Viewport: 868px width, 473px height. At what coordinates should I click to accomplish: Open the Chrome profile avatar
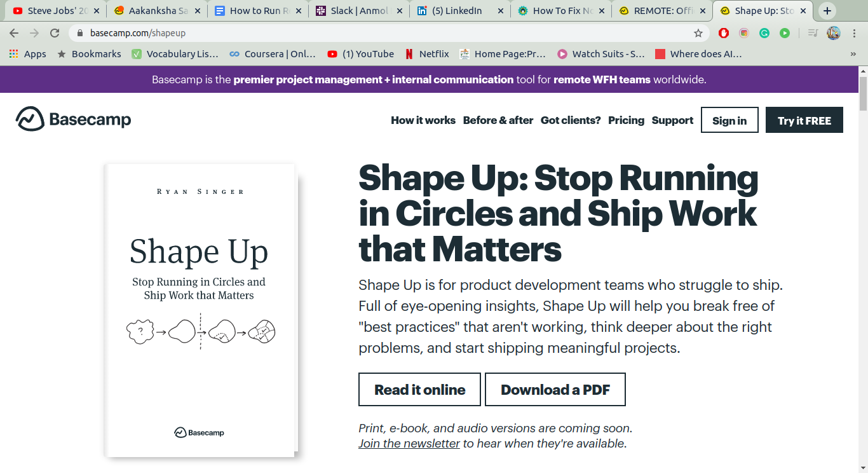[834, 33]
